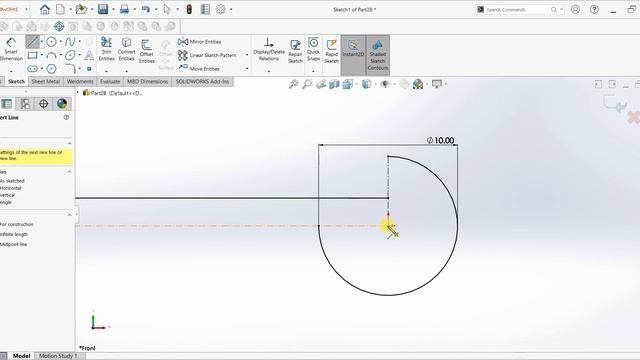Image resolution: width=640 pixels, height=360 pixels.
Task: Click Mirror Entities
Action: [200, 42]
